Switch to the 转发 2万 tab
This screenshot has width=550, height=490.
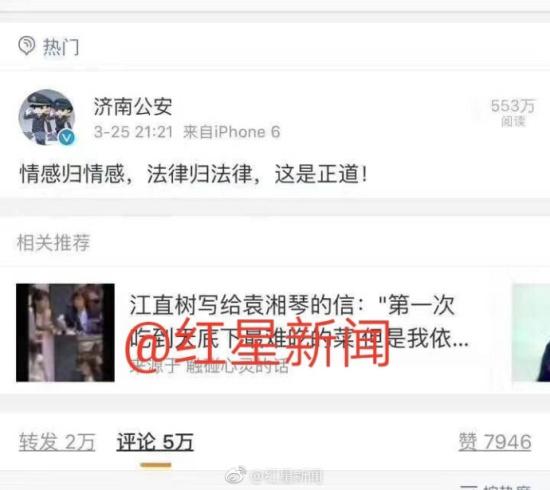click(57, 442)
